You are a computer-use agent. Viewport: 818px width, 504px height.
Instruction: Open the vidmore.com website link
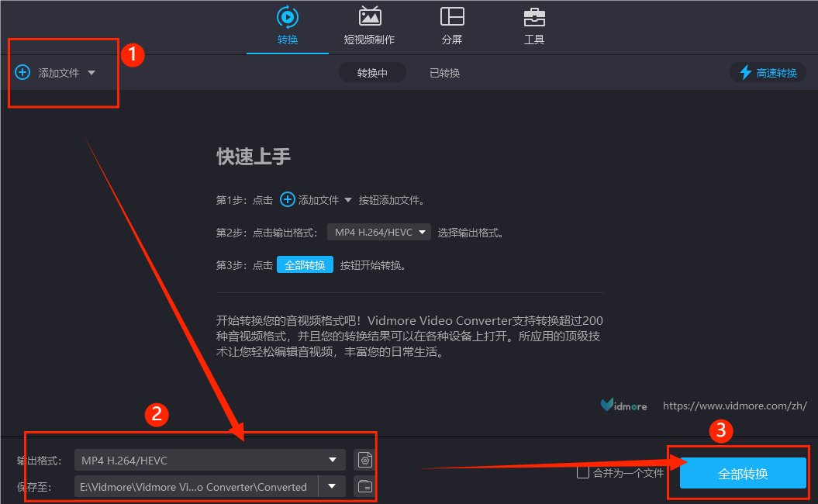tap(734, 406)
